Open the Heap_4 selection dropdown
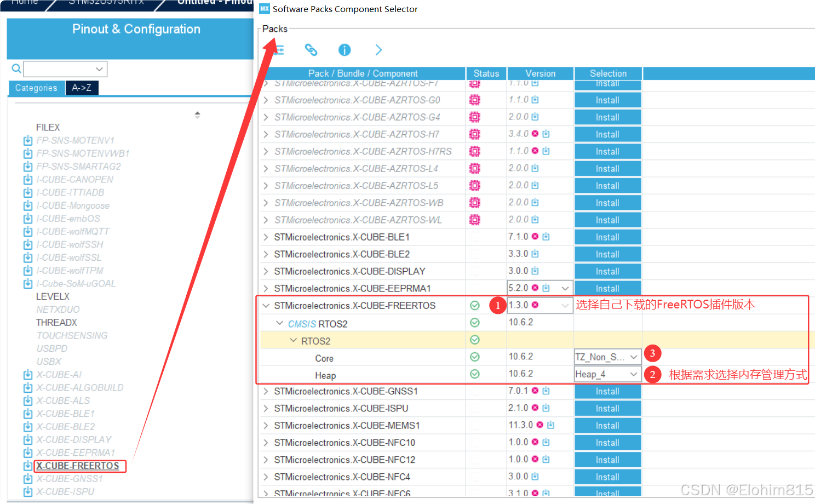 point(634,374)
